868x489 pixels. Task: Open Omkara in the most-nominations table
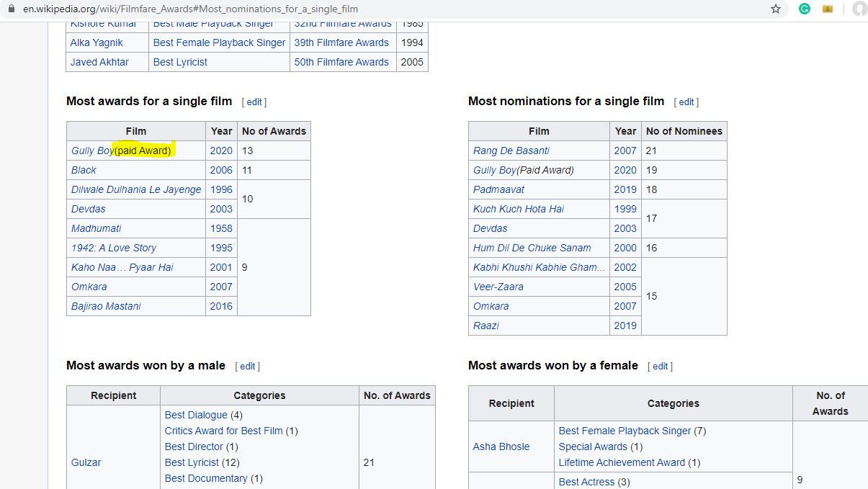(x=491, y=306)
